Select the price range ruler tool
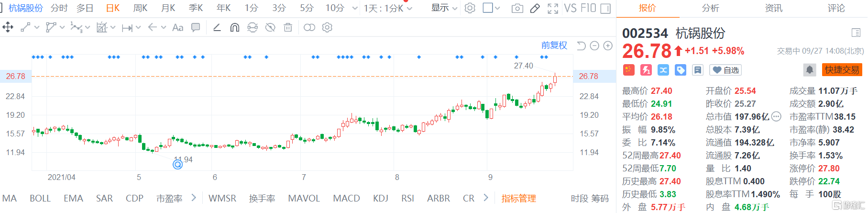 pos(127,28)
